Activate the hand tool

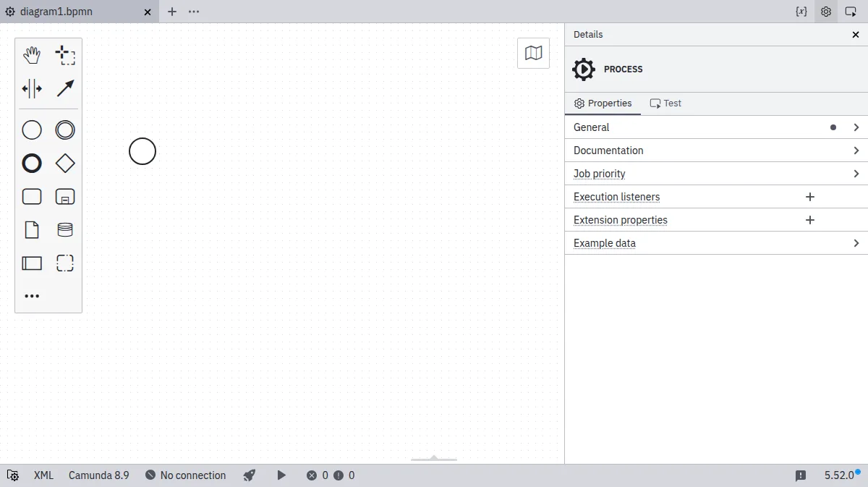coord(32,56)
